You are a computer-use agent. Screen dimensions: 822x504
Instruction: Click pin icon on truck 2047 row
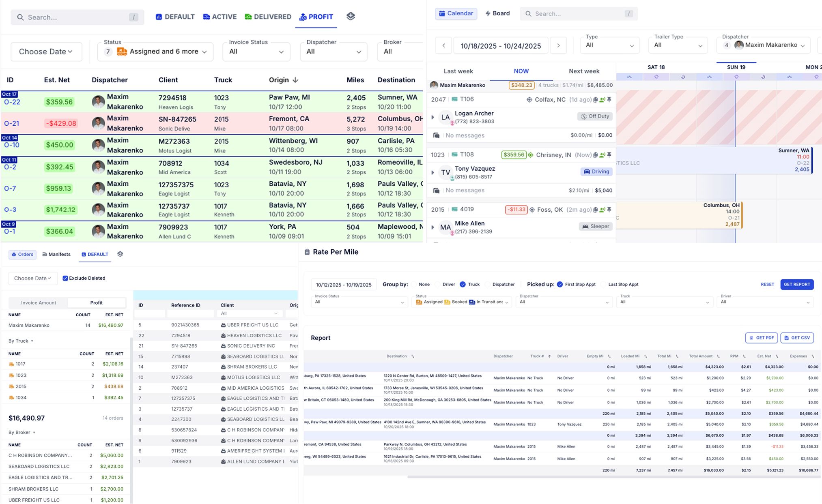[x=609, y=99]
